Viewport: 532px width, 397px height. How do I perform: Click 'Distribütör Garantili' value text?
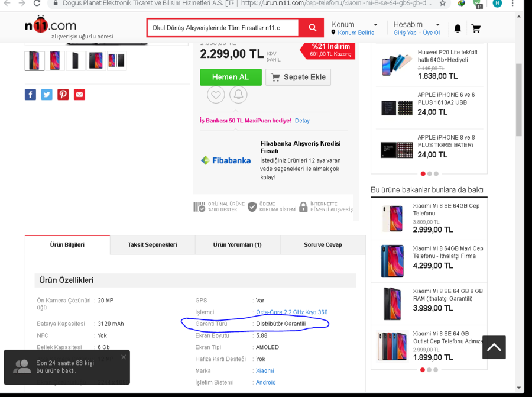click(281, 324)
